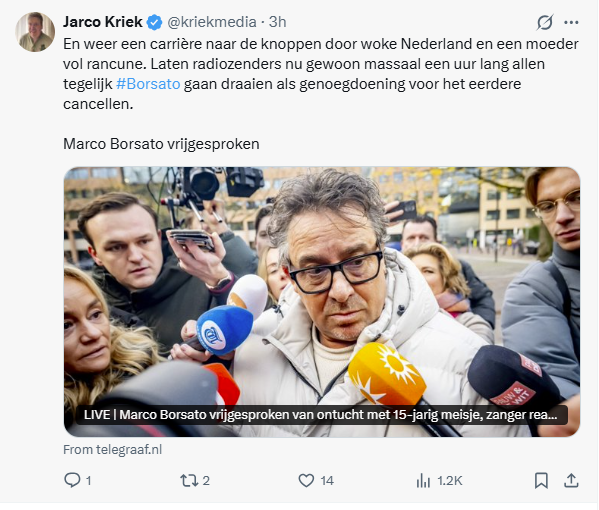
Task: Open the three-dot More options menu
Action: (x=571, y=23)
